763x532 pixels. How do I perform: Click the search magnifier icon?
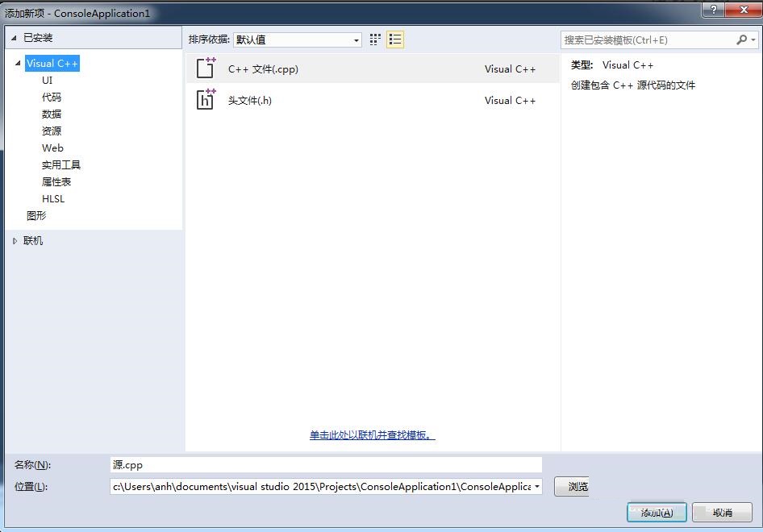click(x=741, y=39)
